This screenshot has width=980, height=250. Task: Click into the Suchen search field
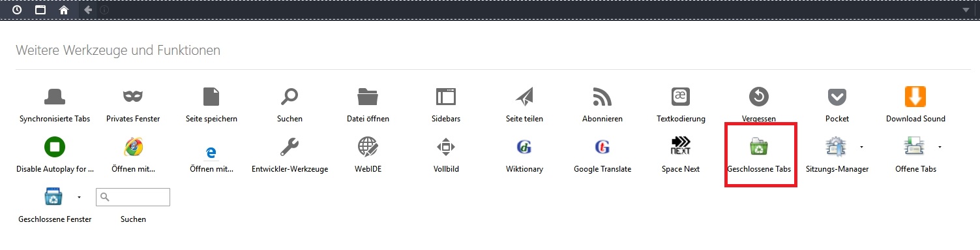[133, 197]
